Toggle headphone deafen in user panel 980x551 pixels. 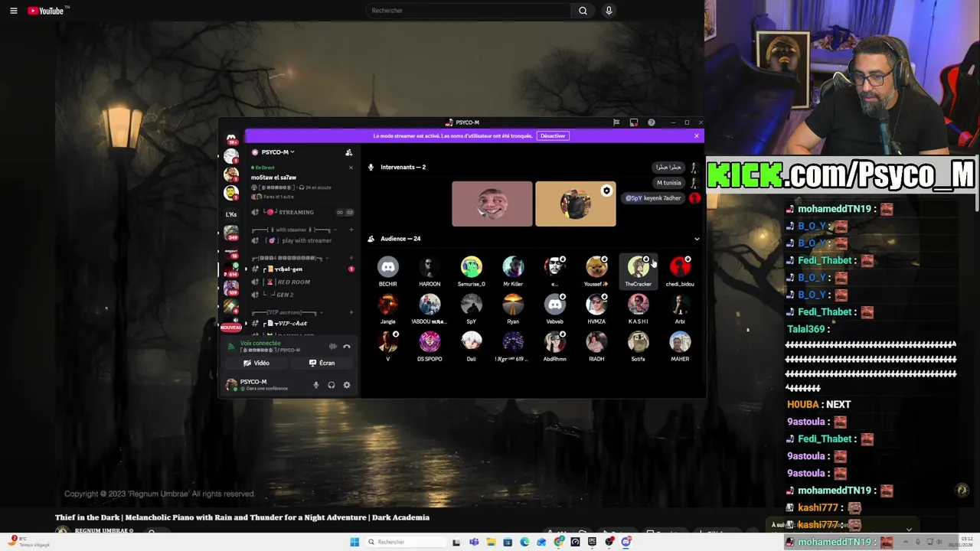(x=332, y=385)
